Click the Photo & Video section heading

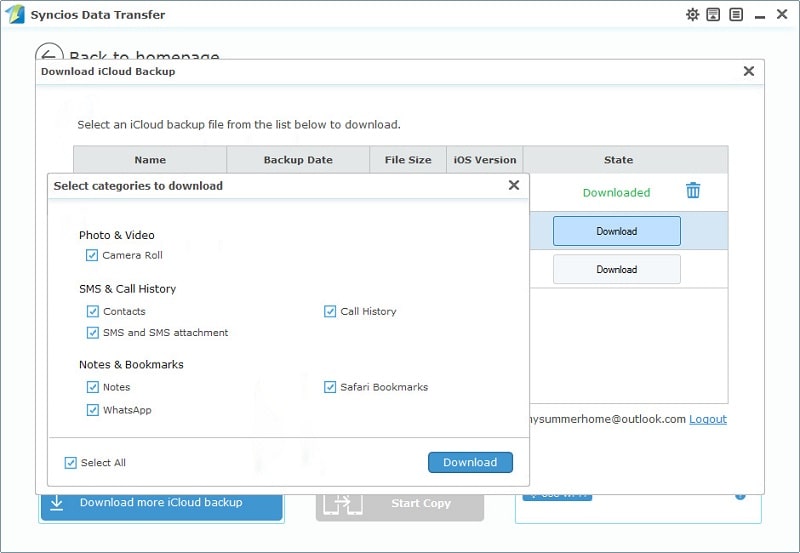pyautogui.click(x=116, y=235)
